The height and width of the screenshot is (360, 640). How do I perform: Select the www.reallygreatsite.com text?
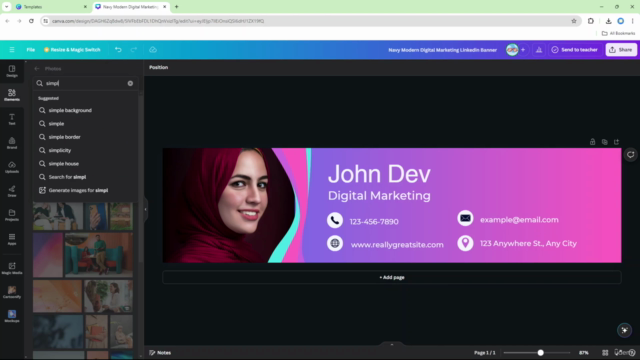point(397,244)
